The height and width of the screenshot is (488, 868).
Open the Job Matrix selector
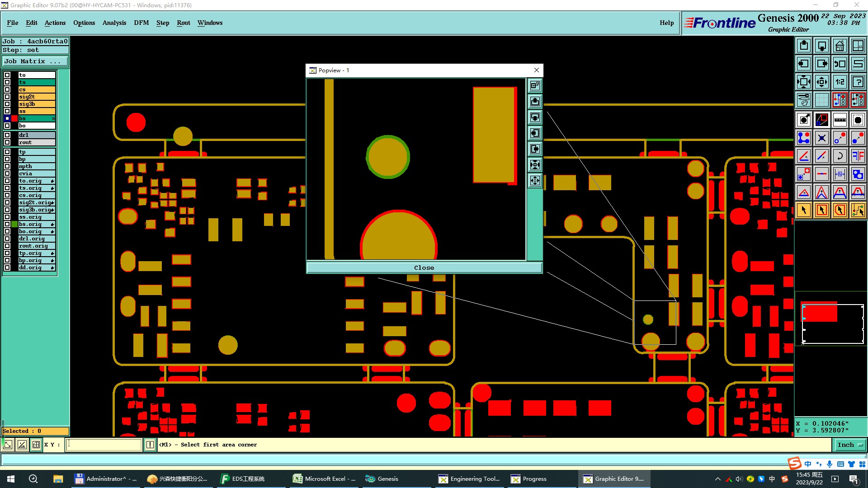[35, 61]
